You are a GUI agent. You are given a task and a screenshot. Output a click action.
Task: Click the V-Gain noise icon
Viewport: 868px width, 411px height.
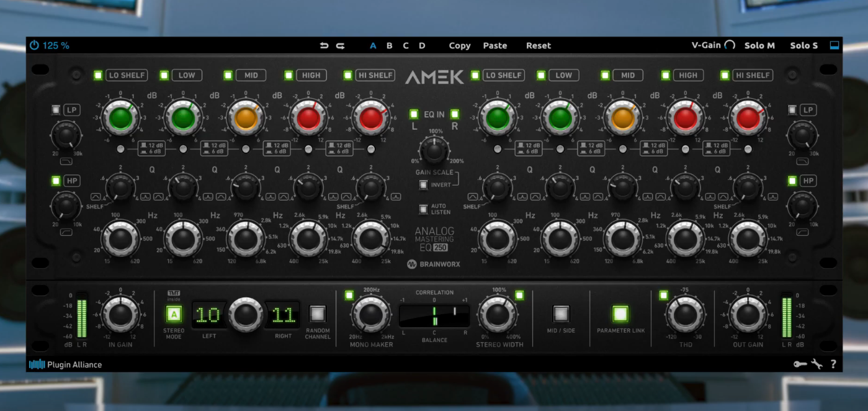click(730, 45)
